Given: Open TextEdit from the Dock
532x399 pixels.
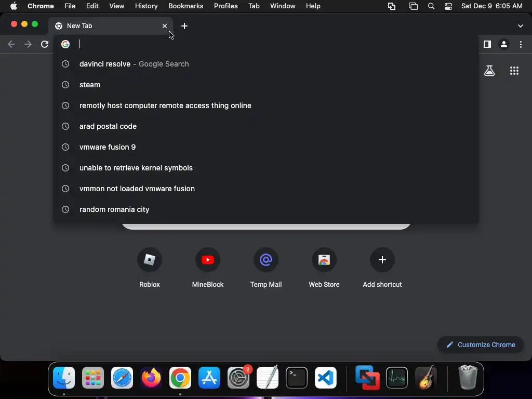Looking at the screenshot, I should click(268, 378).
